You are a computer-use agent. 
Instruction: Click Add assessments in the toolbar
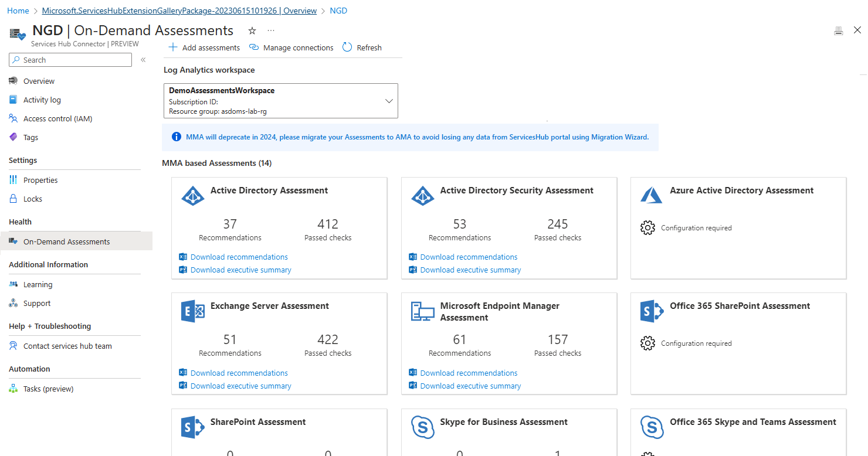pos(204,47)
